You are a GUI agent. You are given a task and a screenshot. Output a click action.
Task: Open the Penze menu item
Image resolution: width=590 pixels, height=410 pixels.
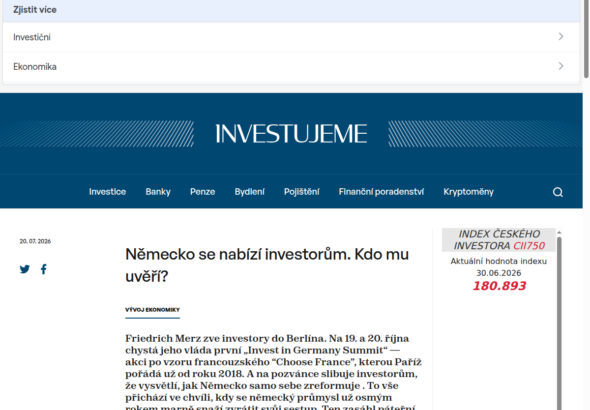point(202,192)
